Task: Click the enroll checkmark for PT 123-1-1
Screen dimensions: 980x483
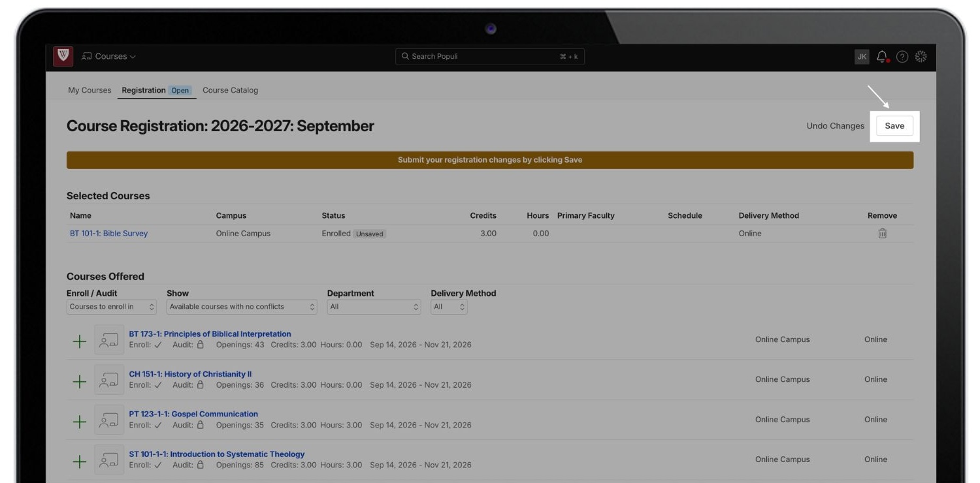Action: (x=158, y=426)
